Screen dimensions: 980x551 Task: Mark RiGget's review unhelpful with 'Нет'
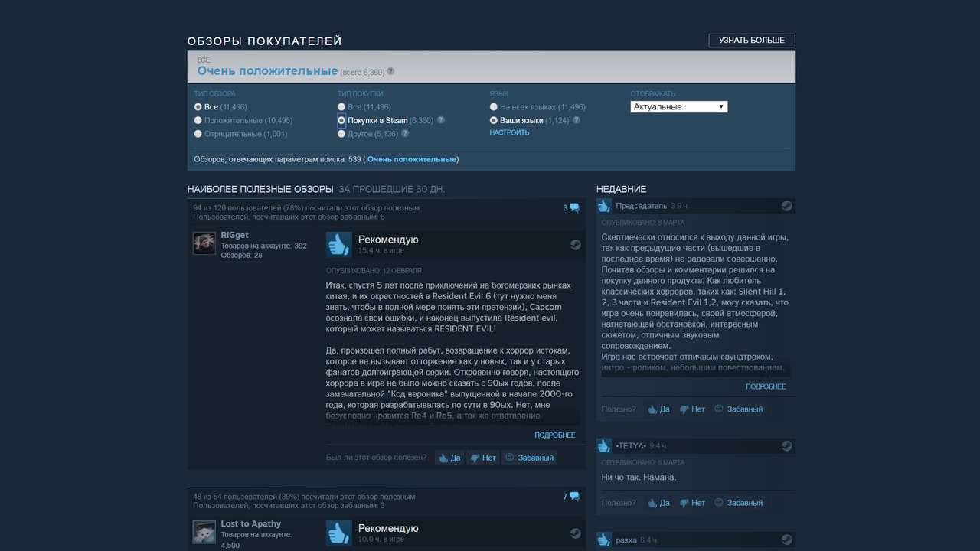(x=483, y=458)
